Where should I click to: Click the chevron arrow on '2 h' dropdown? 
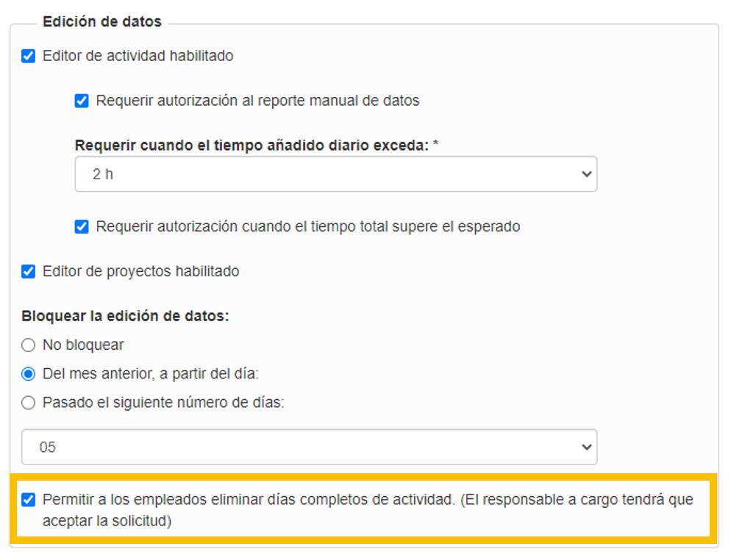pos(586,175)
